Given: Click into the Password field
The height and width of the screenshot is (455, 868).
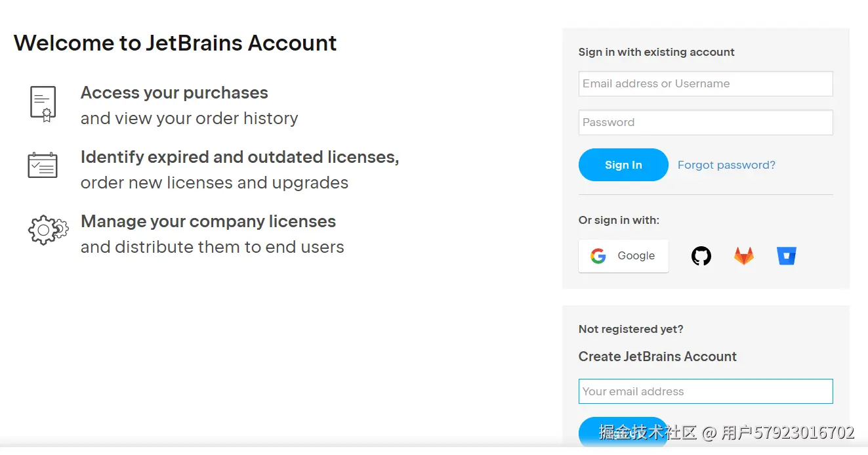Looking at the screenshot, I should (705, 123).
